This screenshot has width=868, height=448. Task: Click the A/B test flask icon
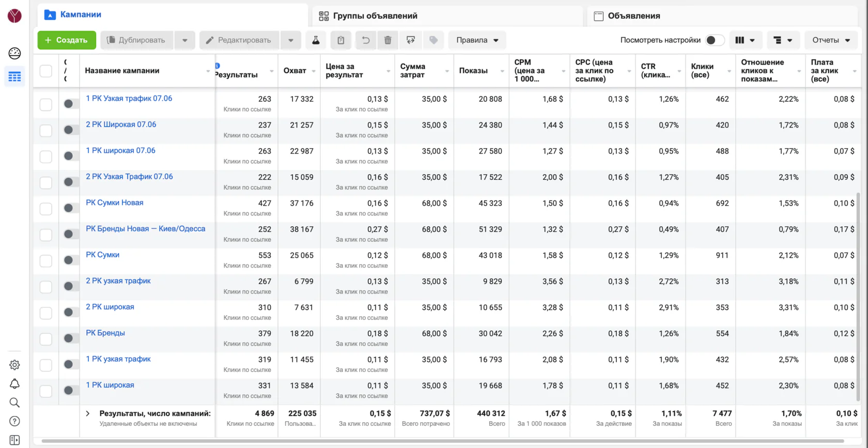coord(316,40)
